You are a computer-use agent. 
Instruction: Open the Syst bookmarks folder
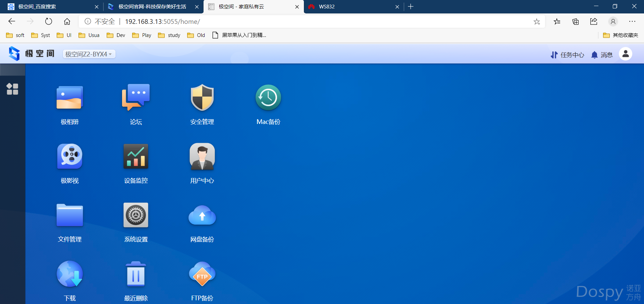point(40,35)
